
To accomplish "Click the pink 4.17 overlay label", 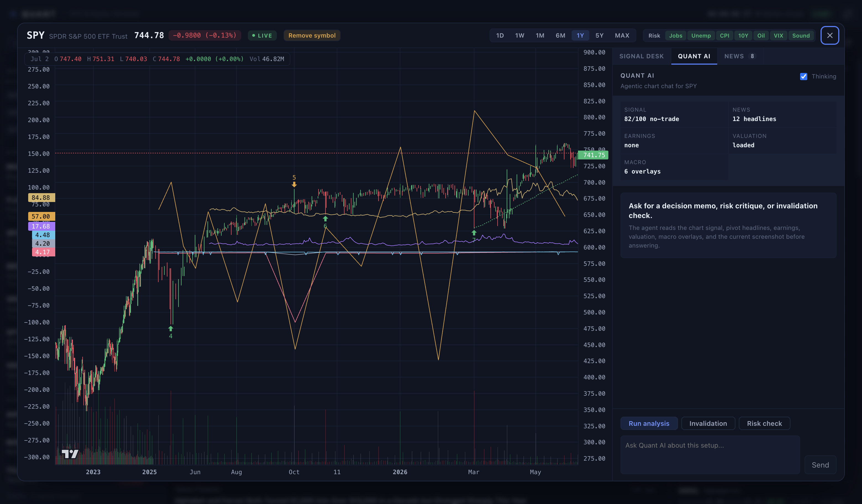I will 43,252.
